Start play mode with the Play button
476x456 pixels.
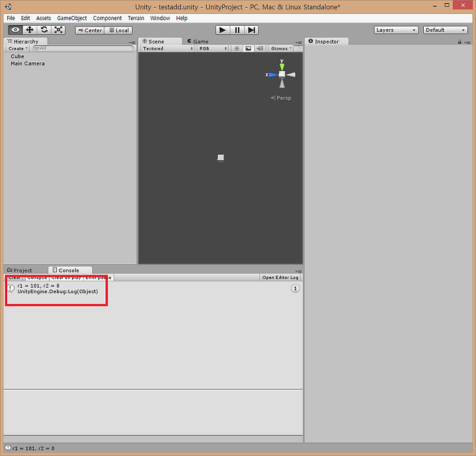(x=223, y=30)
